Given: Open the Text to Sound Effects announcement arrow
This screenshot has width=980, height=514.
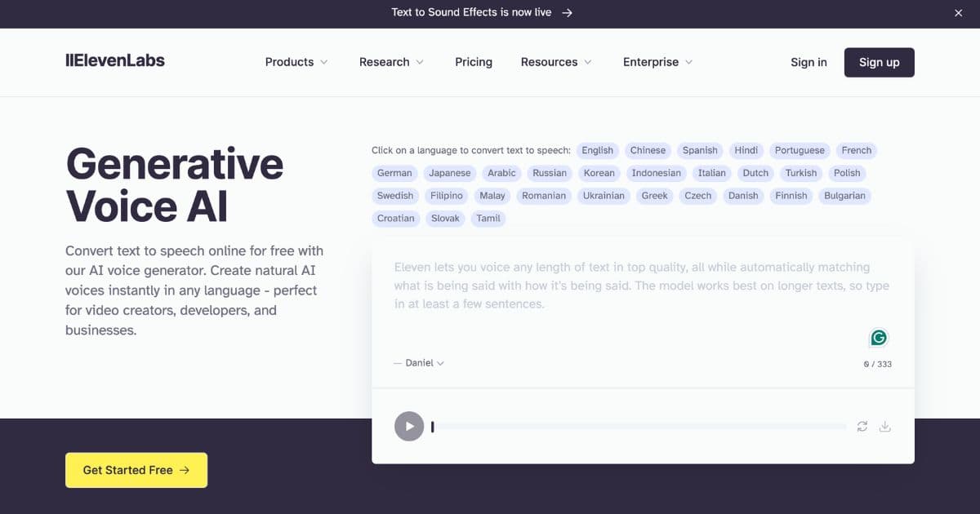Looking at the screenshot, I should (568, 13).
